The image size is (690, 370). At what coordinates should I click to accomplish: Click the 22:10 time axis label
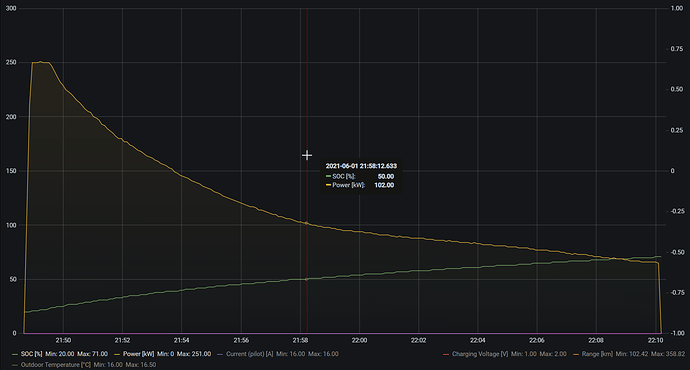(655, 341)
